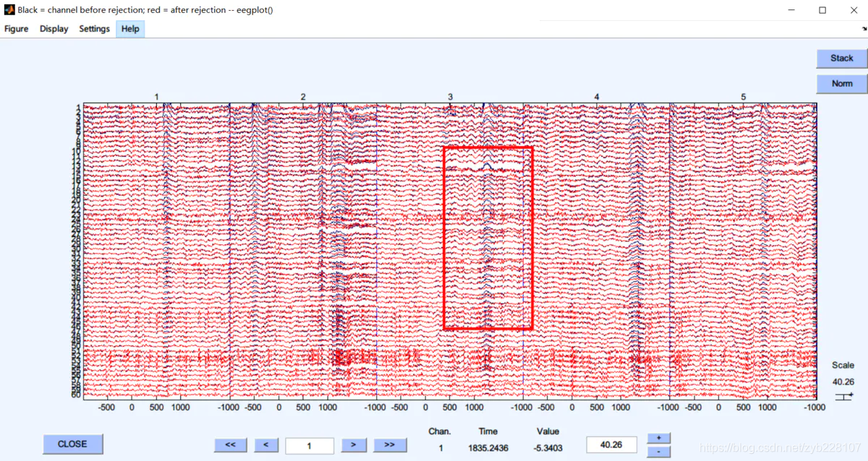Click the Norm button
The image size is (868, 461).
click(842, 84)
